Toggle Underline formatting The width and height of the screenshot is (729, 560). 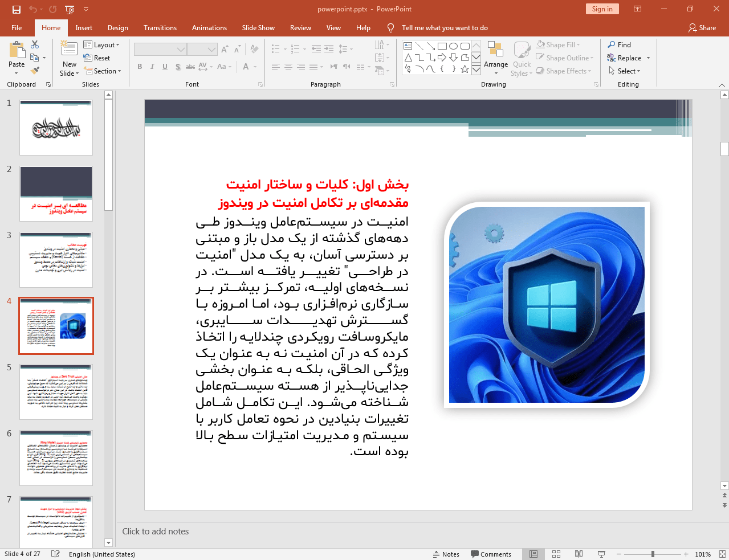pyautogui.click(x=165, y=67)
